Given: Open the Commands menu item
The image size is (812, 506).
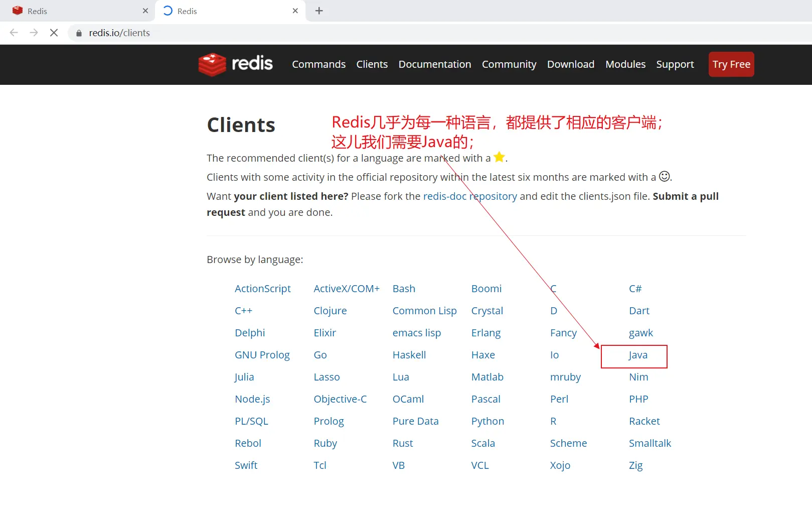Looking at the screenshot, I should coord(319,64).
